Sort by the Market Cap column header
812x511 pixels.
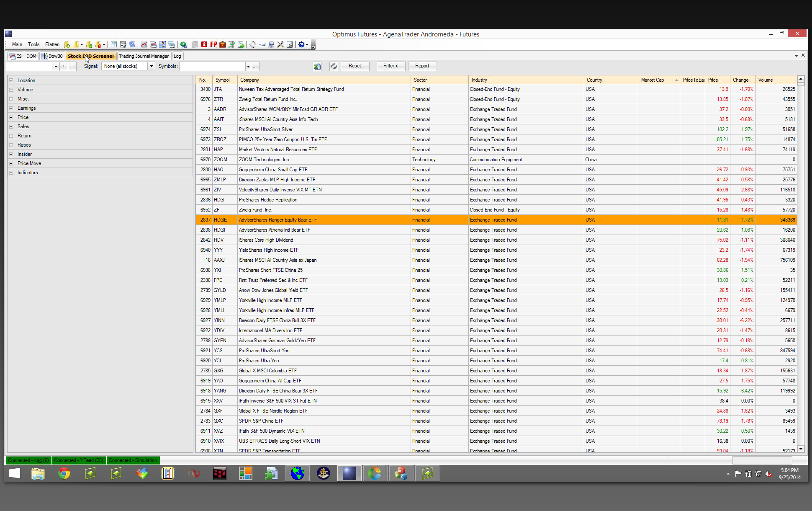[x=659, y=80]
